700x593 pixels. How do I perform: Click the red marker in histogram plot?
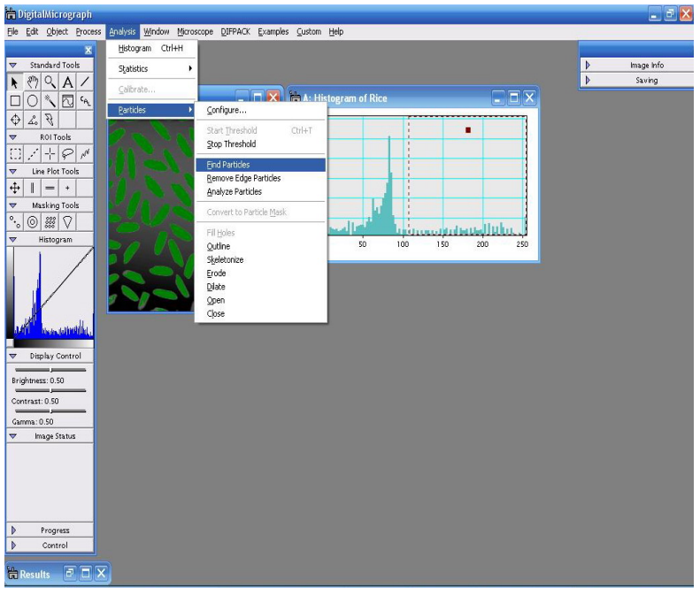point(467,130)
